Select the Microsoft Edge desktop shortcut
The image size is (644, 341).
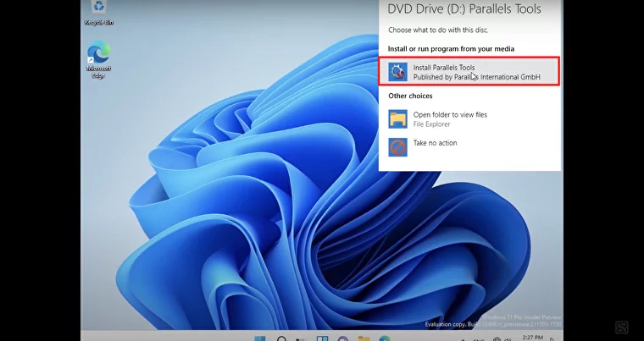tap(98, 59)
